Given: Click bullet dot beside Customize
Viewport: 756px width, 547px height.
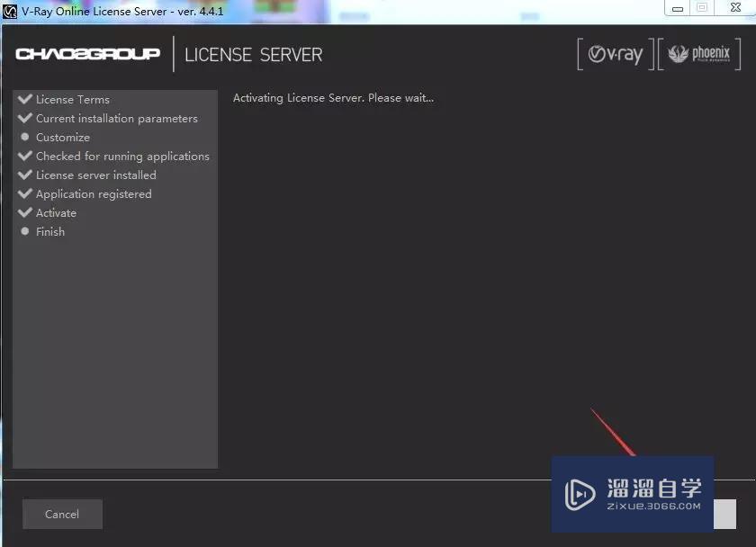Looking at the screenshot, I should [25, 137].
